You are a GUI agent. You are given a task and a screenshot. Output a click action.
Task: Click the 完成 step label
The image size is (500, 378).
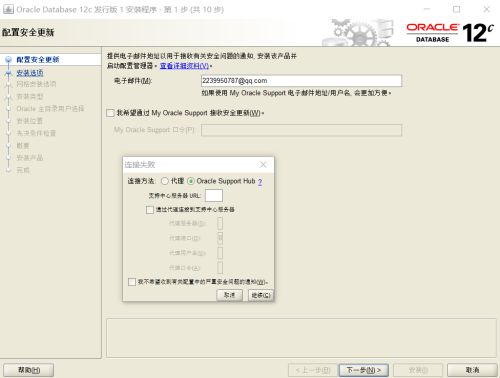tap(23, 170)
